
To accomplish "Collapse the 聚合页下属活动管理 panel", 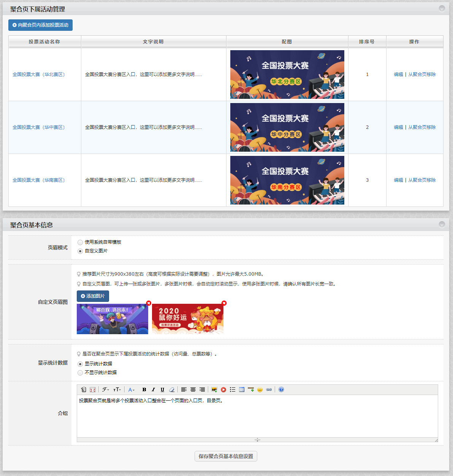I will point(442,8).
